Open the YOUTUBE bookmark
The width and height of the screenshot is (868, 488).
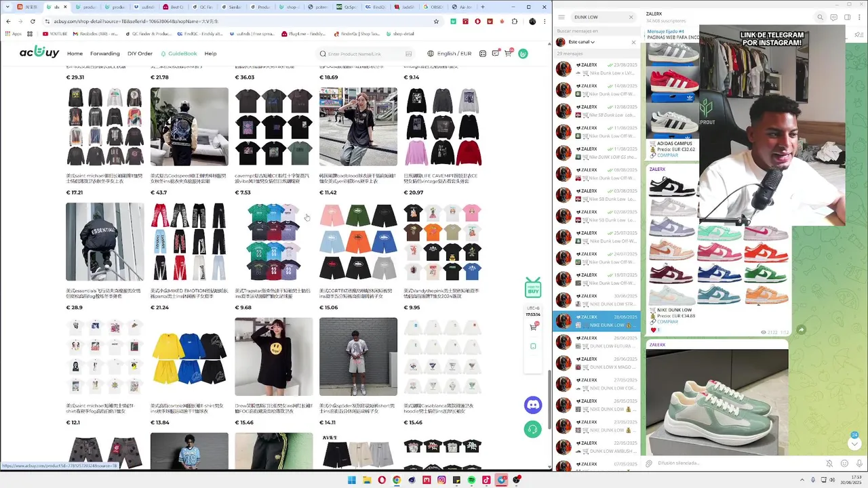[55, 33]
